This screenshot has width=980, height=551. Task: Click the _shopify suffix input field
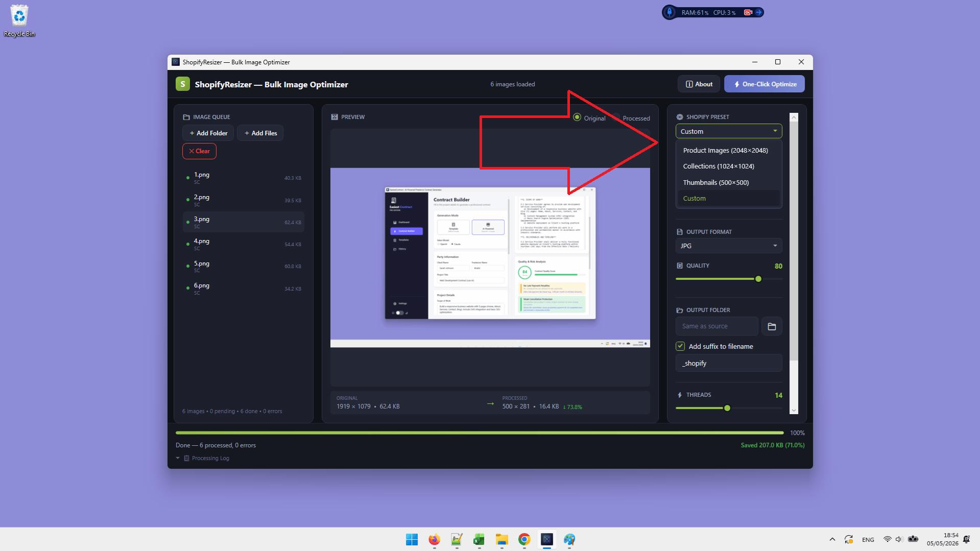(729, 363)
